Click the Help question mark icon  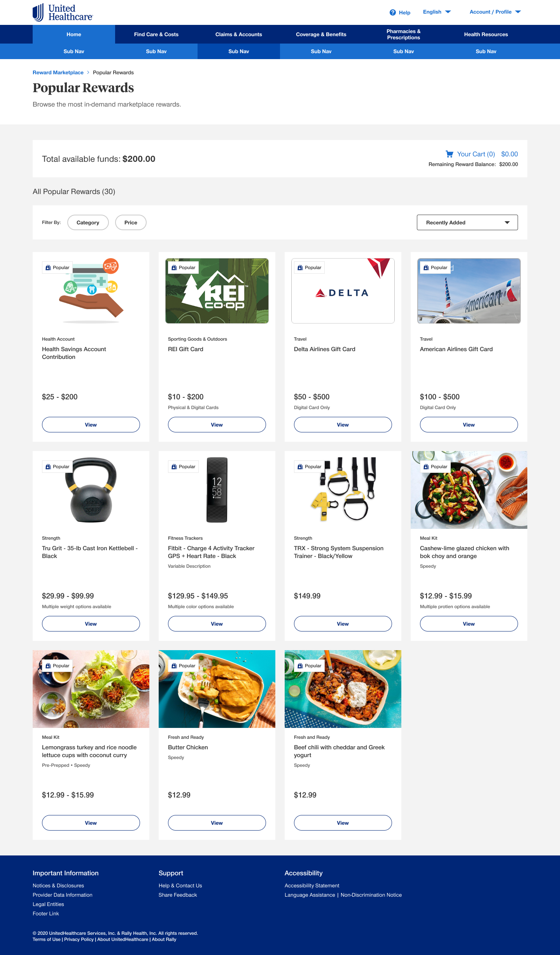pos(393,12)
